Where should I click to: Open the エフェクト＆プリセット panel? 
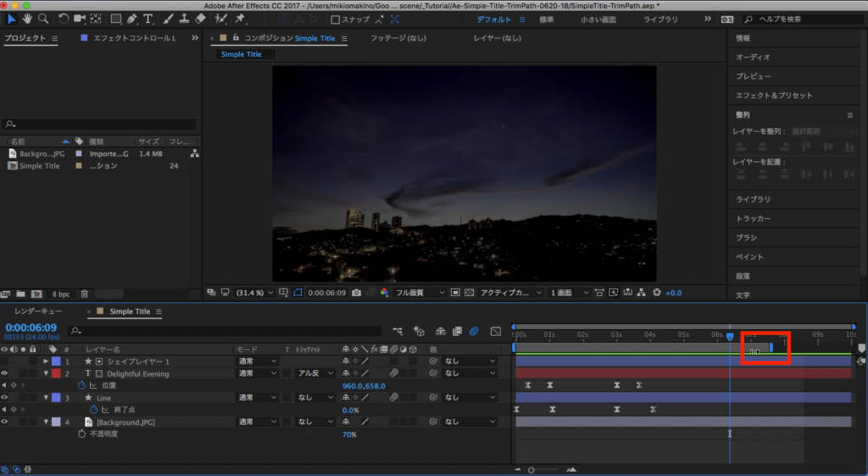point(773,96)
